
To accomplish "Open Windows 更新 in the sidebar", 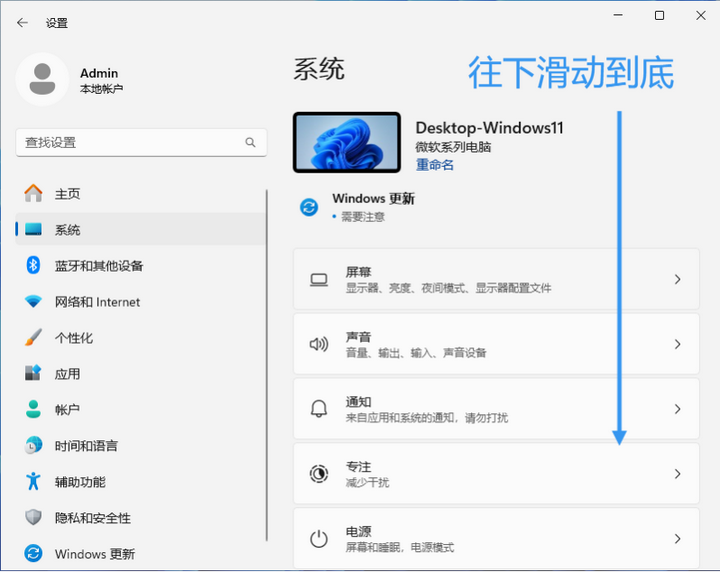I will (141, 554).
